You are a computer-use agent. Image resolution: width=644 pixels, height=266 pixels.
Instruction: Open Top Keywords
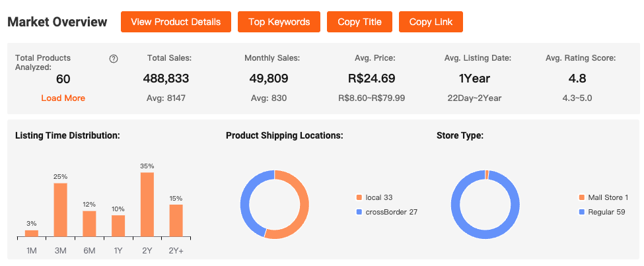click(279, 22)
